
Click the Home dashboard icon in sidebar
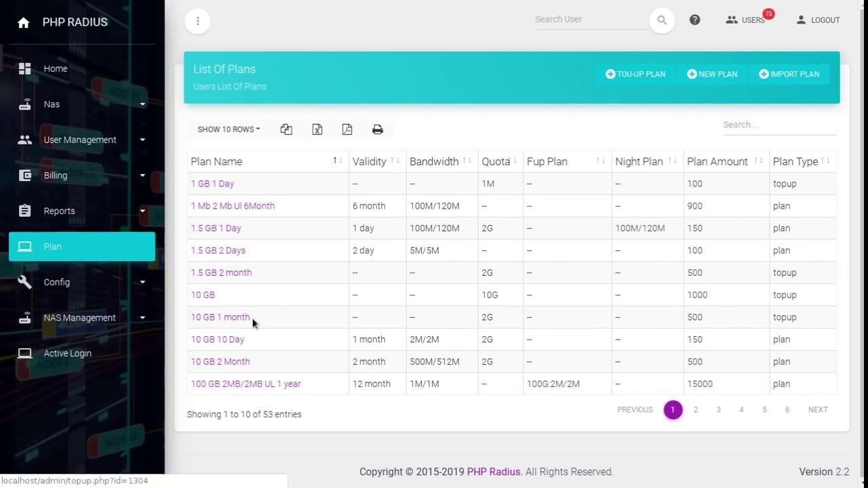pos(25,68)
